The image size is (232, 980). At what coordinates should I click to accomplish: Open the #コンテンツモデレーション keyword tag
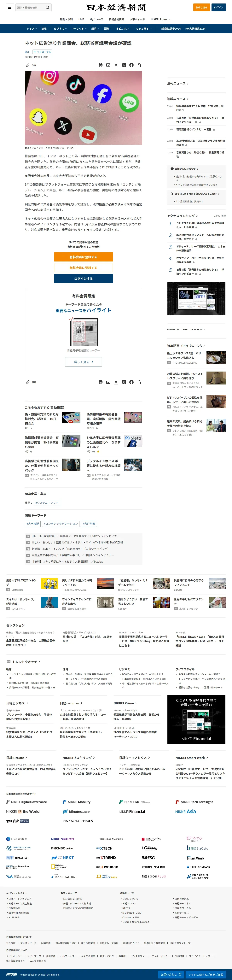(61, 524)
